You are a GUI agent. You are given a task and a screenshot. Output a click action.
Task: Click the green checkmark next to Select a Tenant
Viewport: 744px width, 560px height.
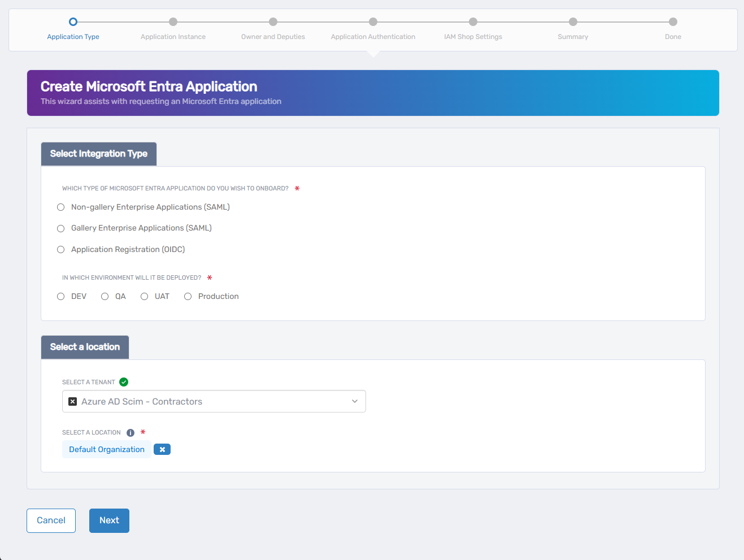pyautogui.click(x=124, y=381)
